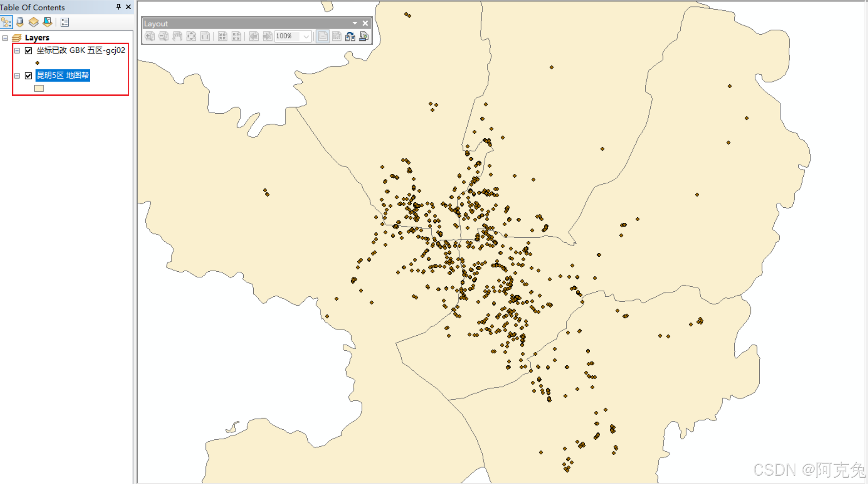
Task: Open the TOC Options icon
Action: click(64, 22)
